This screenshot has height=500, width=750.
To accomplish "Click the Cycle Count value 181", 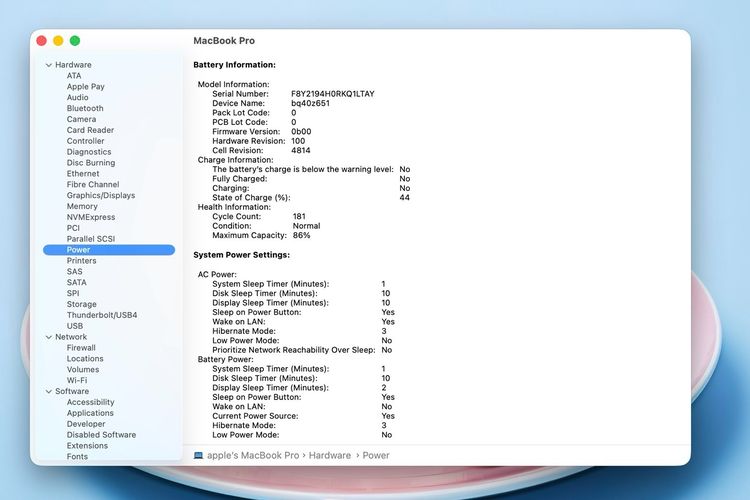I will (299, 217).
